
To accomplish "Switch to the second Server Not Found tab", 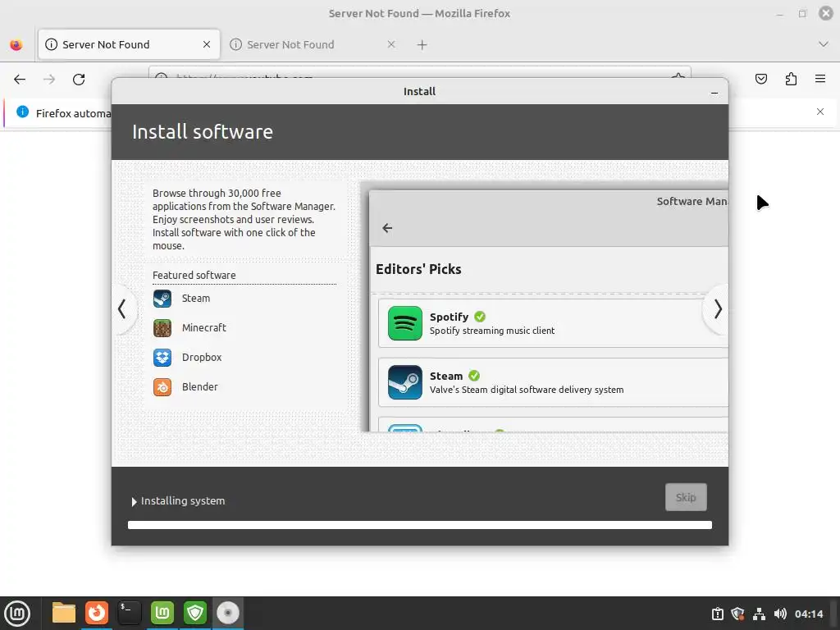I will click(313, 44).
